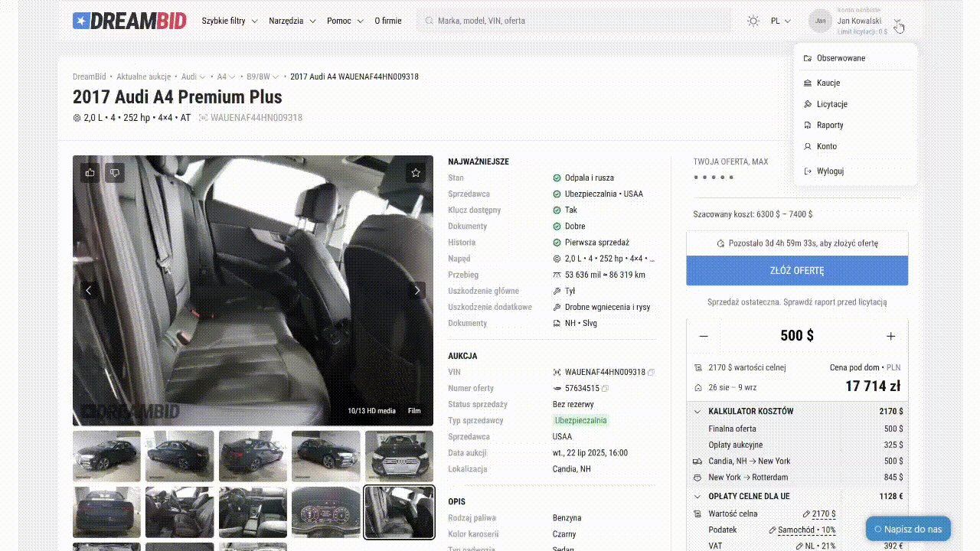This screenshot has height=551, width=980.
Task: Toggle the light/dark theme sun icon
Action: (753, 21)
